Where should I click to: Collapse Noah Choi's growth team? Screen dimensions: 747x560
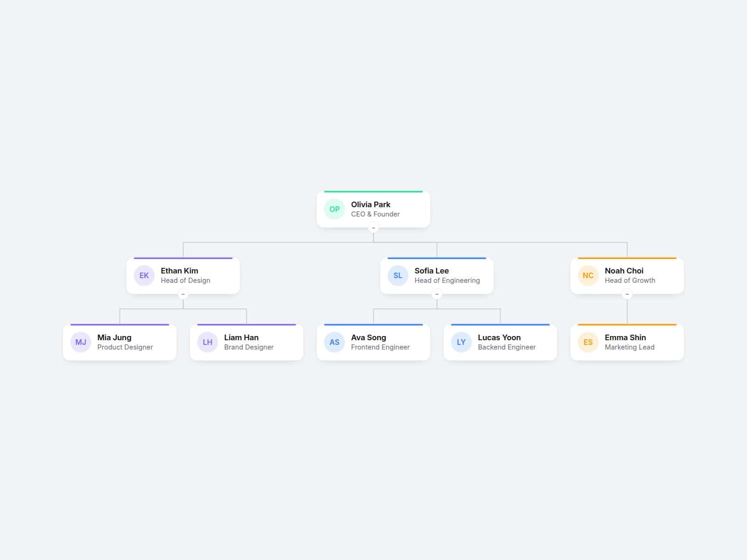tap(627, 294)
